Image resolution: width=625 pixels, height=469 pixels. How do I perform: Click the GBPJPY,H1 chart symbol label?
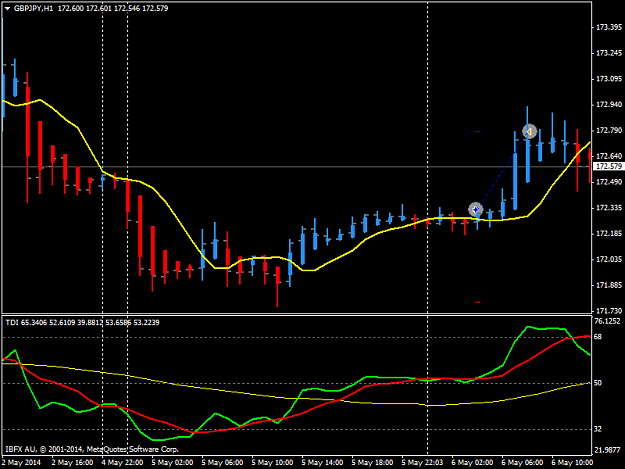(33, 8)
